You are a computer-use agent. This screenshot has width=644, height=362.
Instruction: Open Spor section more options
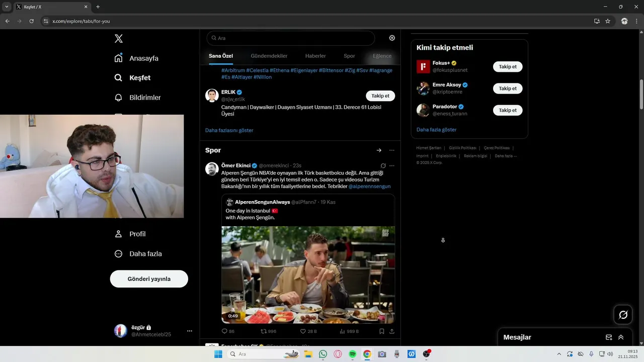(x=392, y=150)
